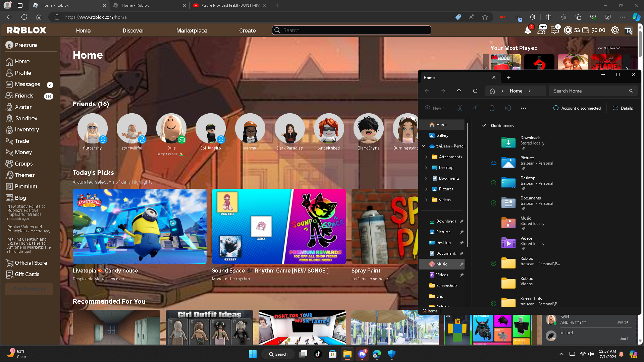Open Inventory in Roblox sidebar
This screenshot has width=644, height=362.
[x=26, y=130]
